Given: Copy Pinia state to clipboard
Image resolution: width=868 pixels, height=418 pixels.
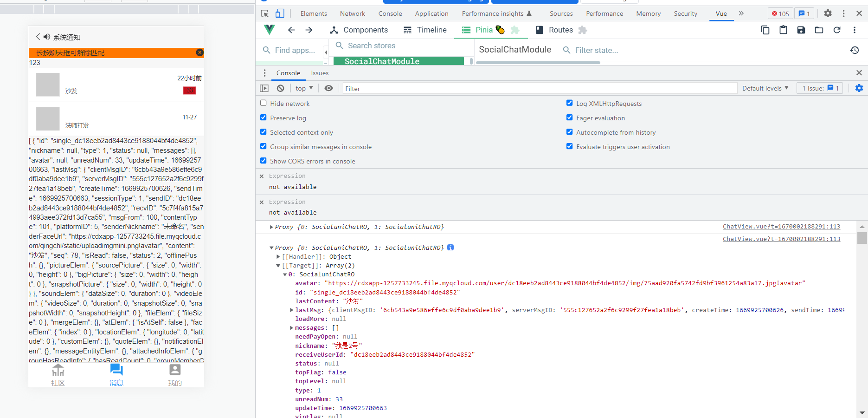Looking at the screenshot, I should (x=765, y=29).
